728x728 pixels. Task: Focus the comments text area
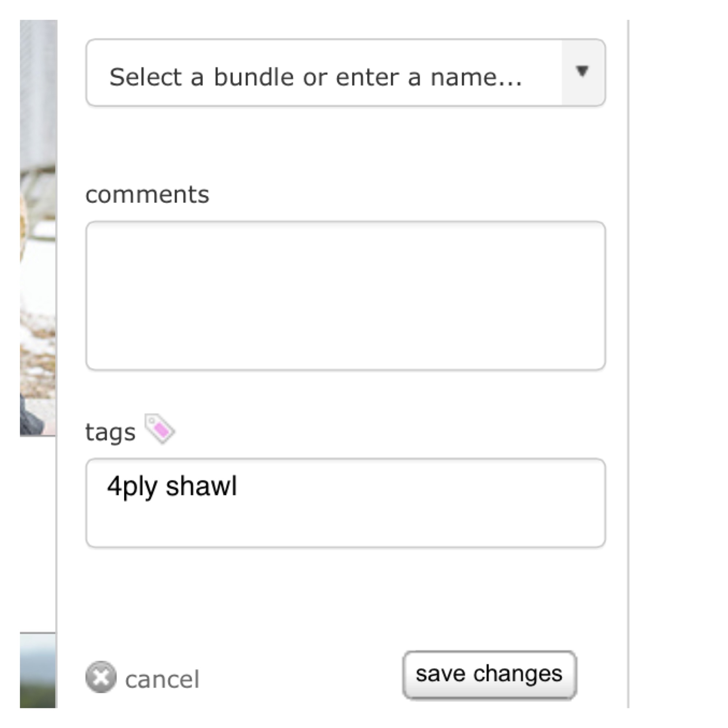click(345, 296)
